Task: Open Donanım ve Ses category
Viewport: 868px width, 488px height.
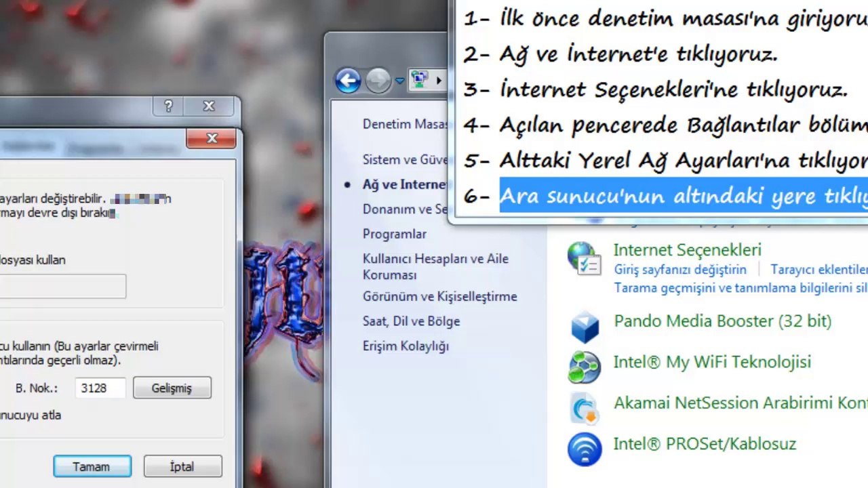Action: 405,209
